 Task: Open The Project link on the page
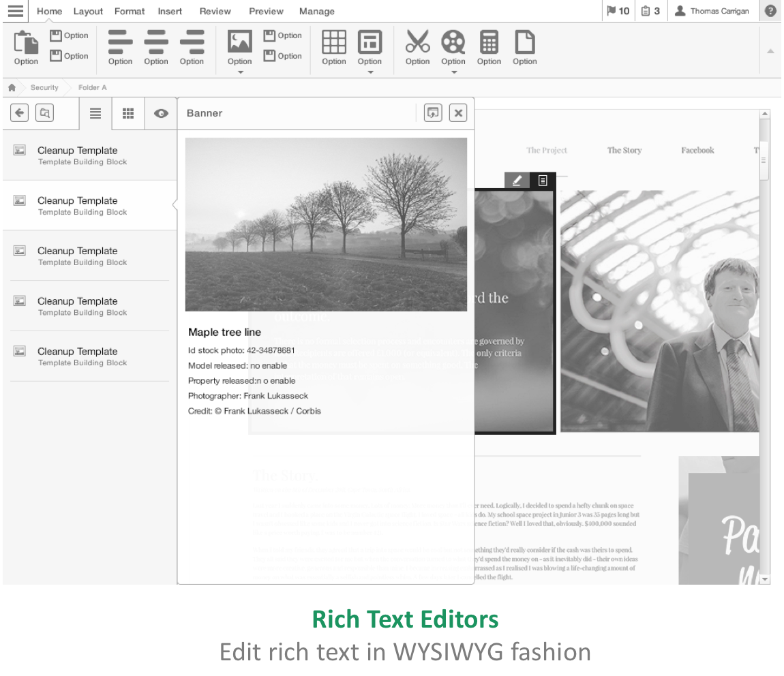(x=547, y=150)
